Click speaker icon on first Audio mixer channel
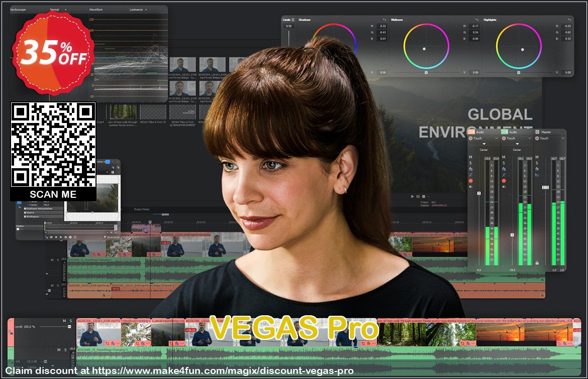The width and height of the screenshot is (588, 379). 470,187
